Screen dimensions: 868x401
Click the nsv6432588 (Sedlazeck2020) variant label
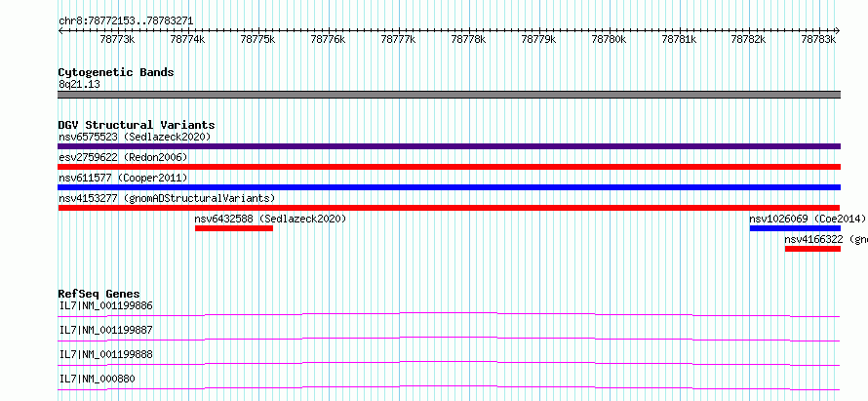pyautogui.click(x=270, y=219)
